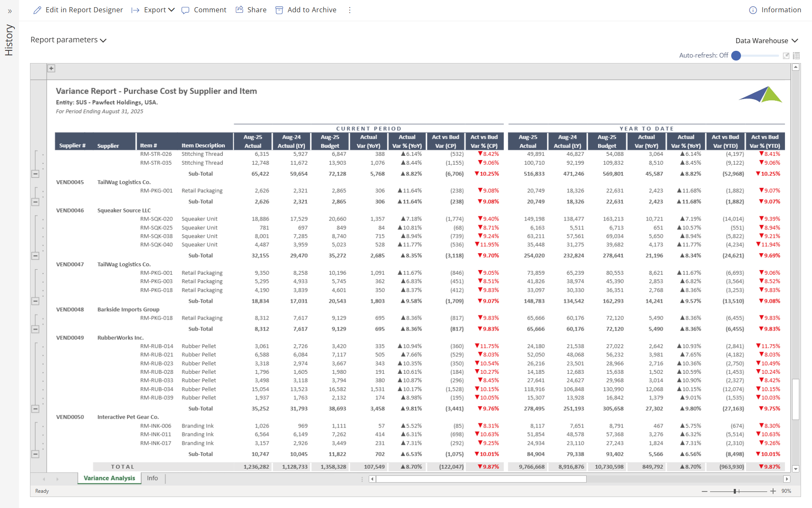Open the overflow kebab menu in the toolbar
This screenshot has height=508, width=812.
coord(350,10)
